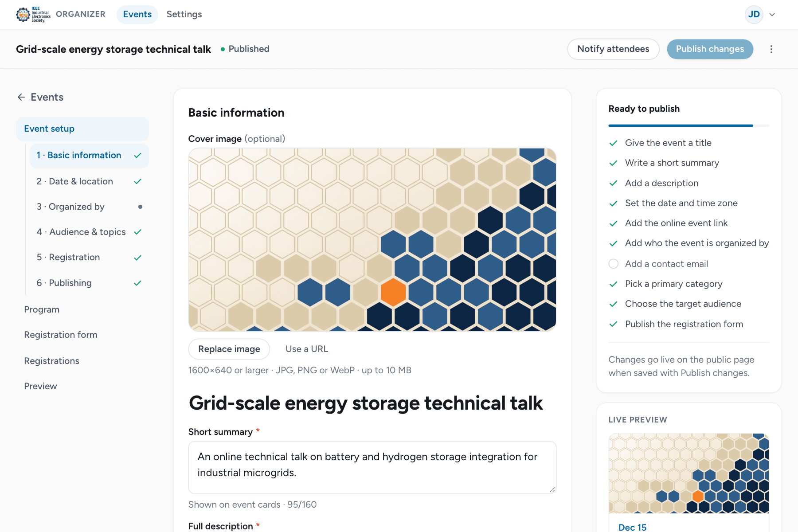This screenshot has width=798, height=532.
Task: Click the honeycomb cover image
Action: coord(372,239)
